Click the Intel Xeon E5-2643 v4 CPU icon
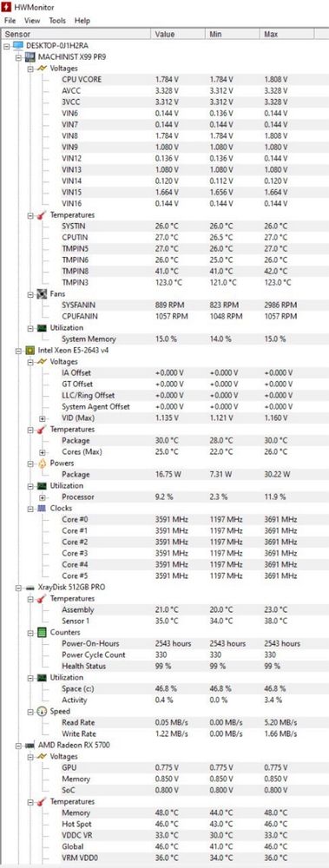Image resolution: width=329 pixels, height=868 pixels. point(30,350)
